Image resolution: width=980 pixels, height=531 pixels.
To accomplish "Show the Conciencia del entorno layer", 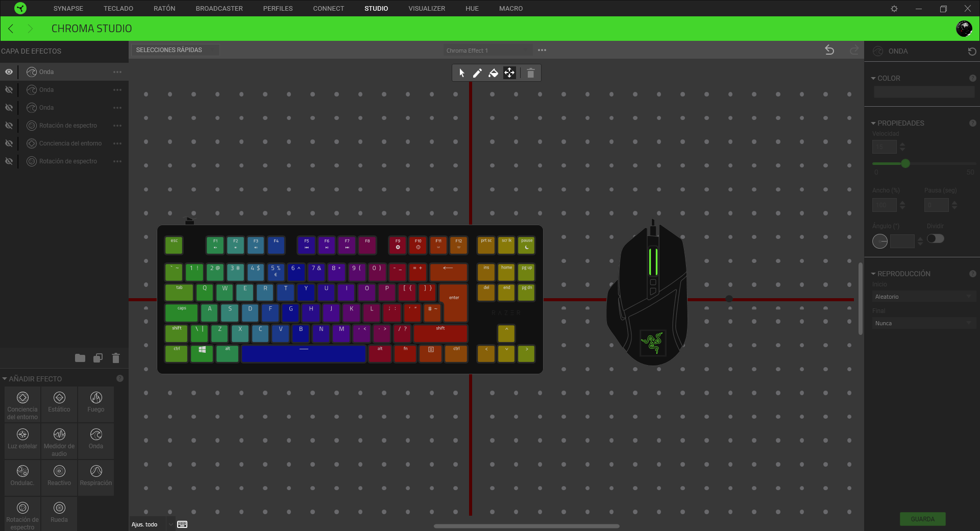I will tap(9, 143).
